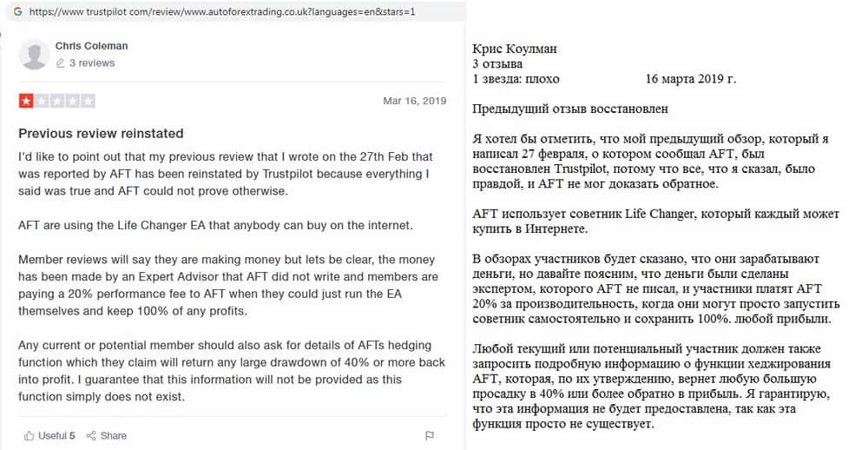Click the grey fifth star of the rating
Screen dimensions: 868x450
[88, 102]
